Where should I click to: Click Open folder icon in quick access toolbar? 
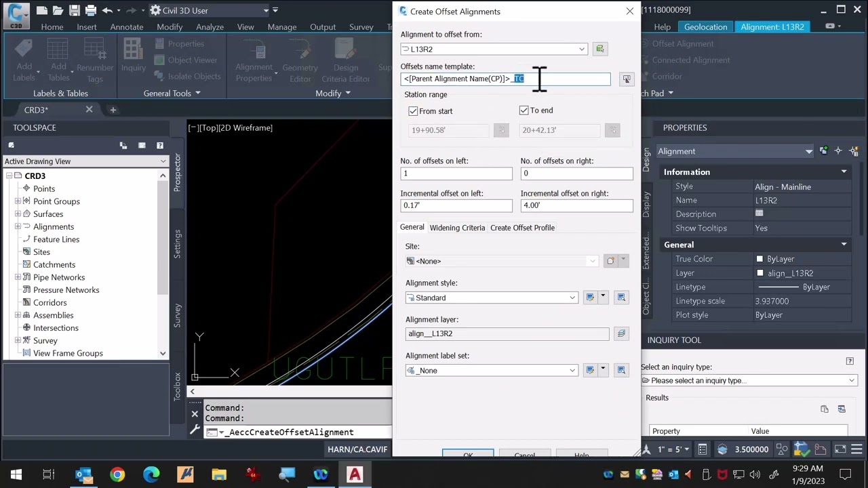click(58, 10)
